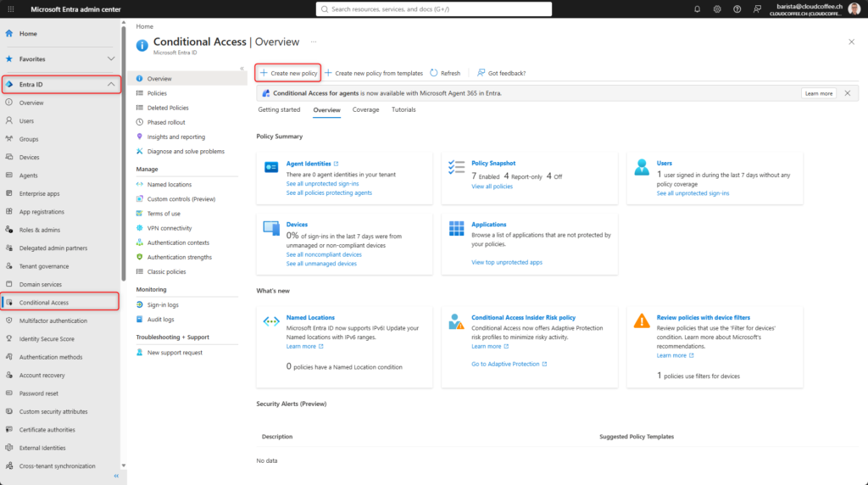Collapse the left navigation sidebar arrow

coord(116,476)
